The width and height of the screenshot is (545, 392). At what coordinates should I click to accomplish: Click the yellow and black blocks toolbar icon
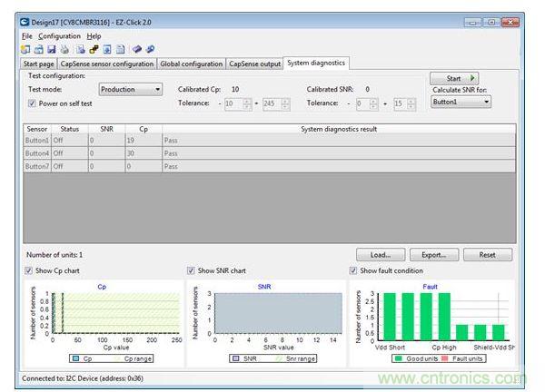(x=94, y=49)
